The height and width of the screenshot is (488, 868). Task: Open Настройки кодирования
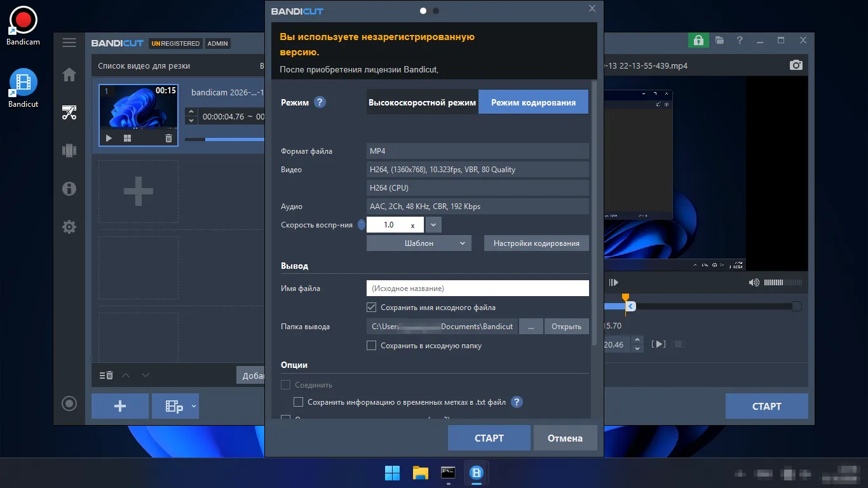tap(536, 243)
